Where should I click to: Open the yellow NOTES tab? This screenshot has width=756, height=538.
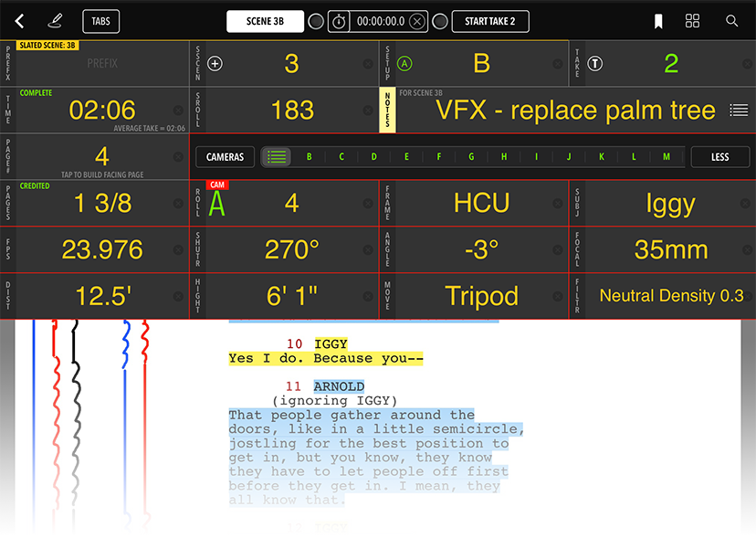pos(388,110)
